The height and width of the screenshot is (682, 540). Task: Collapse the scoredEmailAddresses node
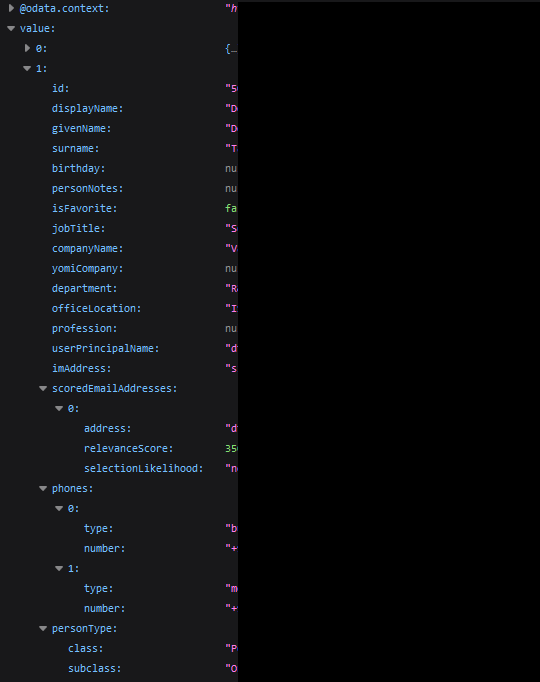coord(43,388)
